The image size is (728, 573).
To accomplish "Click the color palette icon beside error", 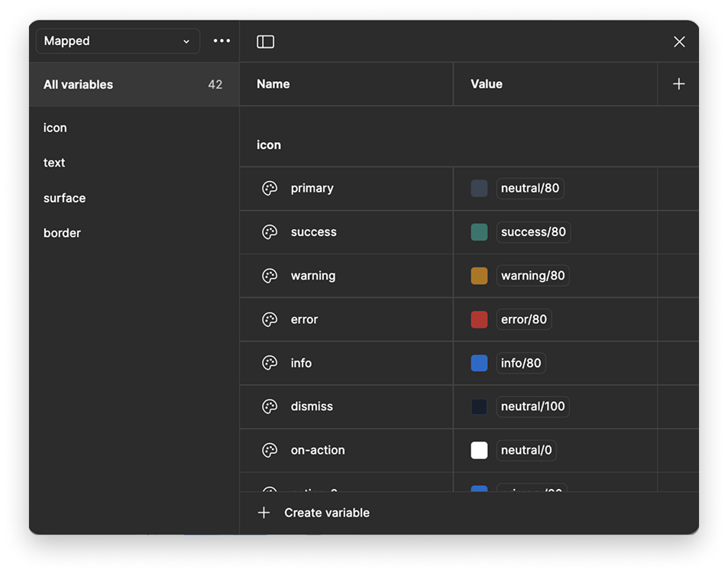I will click(x=270, y=319).
